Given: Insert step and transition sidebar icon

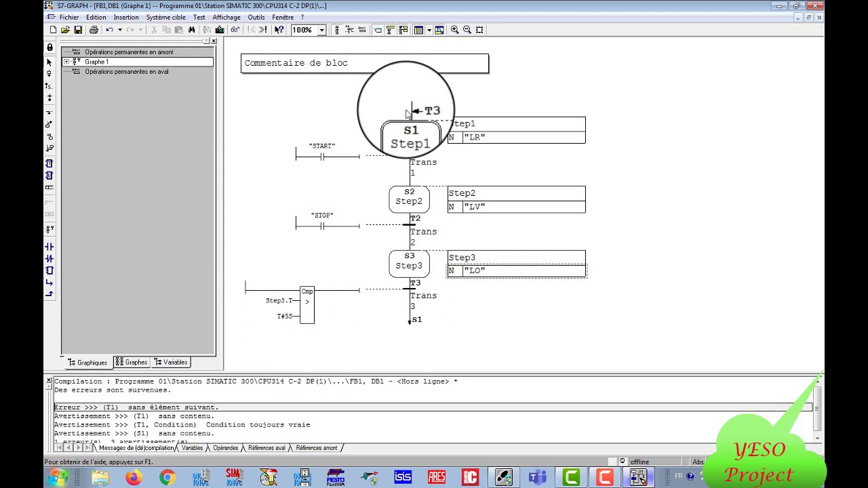Looking at the screenshot, I should coord(50,74).
